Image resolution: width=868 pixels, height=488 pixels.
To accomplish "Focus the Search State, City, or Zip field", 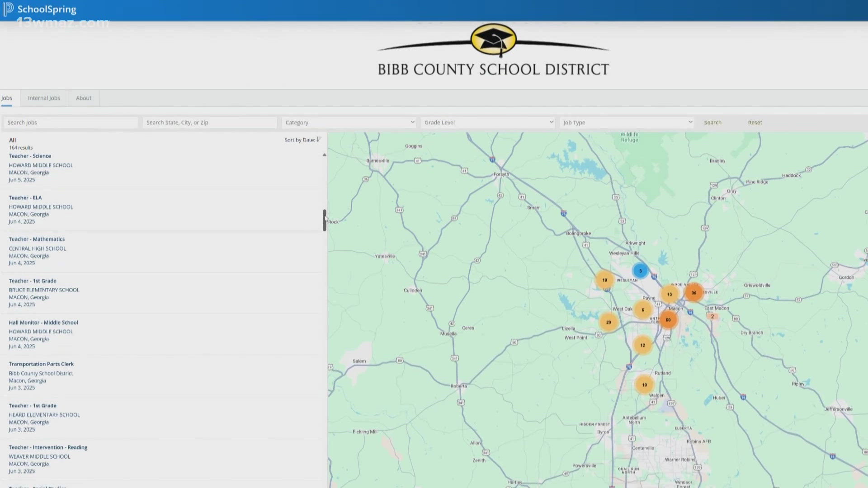I will coord(210,122).
